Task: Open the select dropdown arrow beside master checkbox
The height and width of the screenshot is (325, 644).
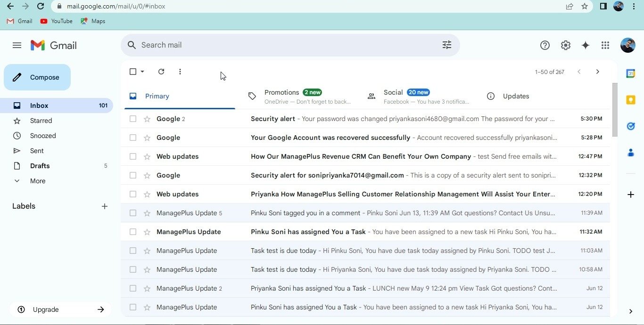Action: [x=142, y=72]
